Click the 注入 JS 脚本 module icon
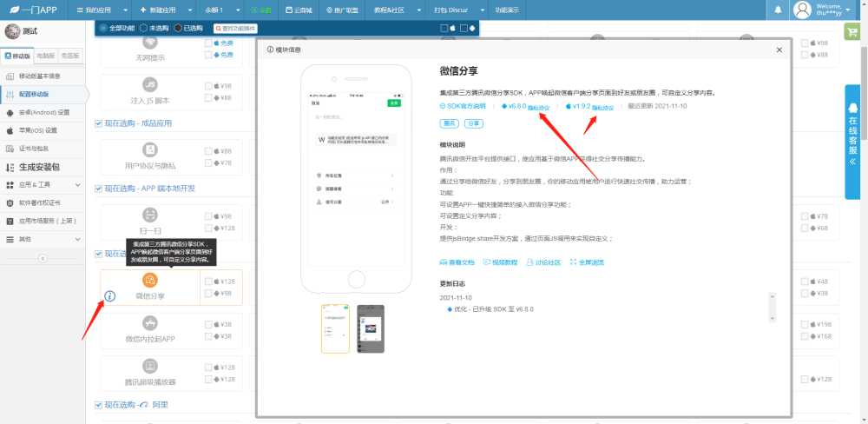The image size is (868, 424). coord(150,85)
